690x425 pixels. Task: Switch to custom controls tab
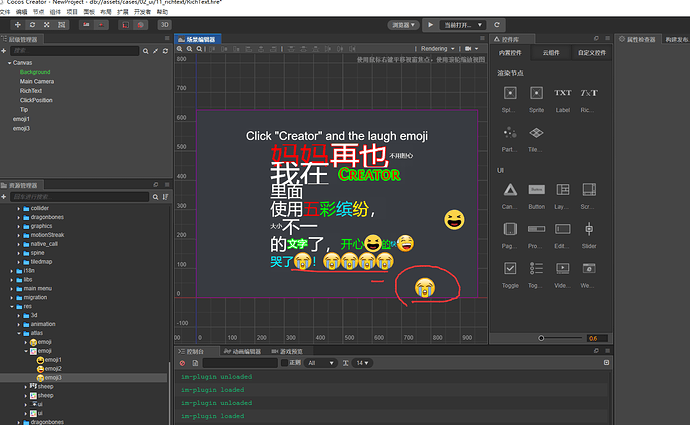591,53
